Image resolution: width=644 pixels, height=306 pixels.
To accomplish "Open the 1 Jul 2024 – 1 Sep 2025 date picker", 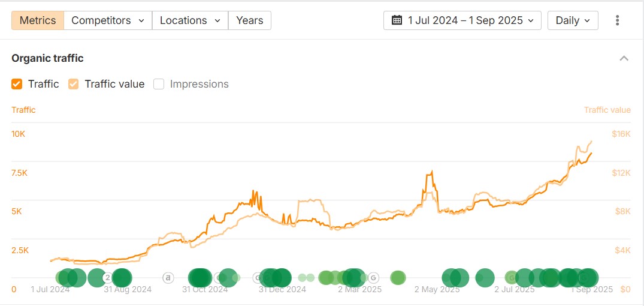I will click(462, 20).
